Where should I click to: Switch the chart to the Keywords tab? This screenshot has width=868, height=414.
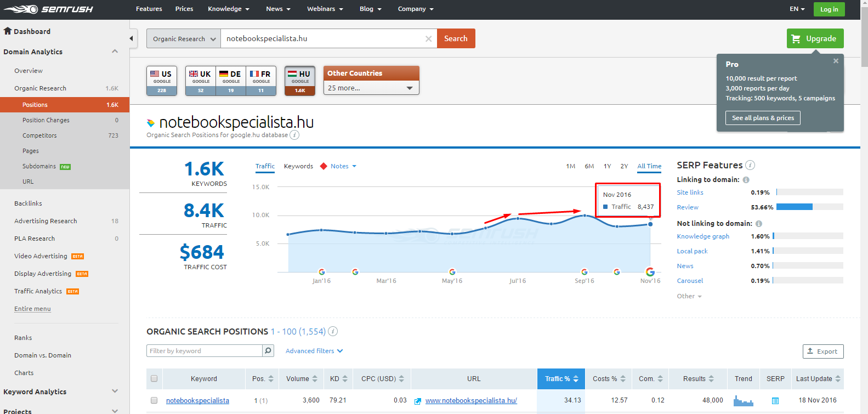click(298, 166)
